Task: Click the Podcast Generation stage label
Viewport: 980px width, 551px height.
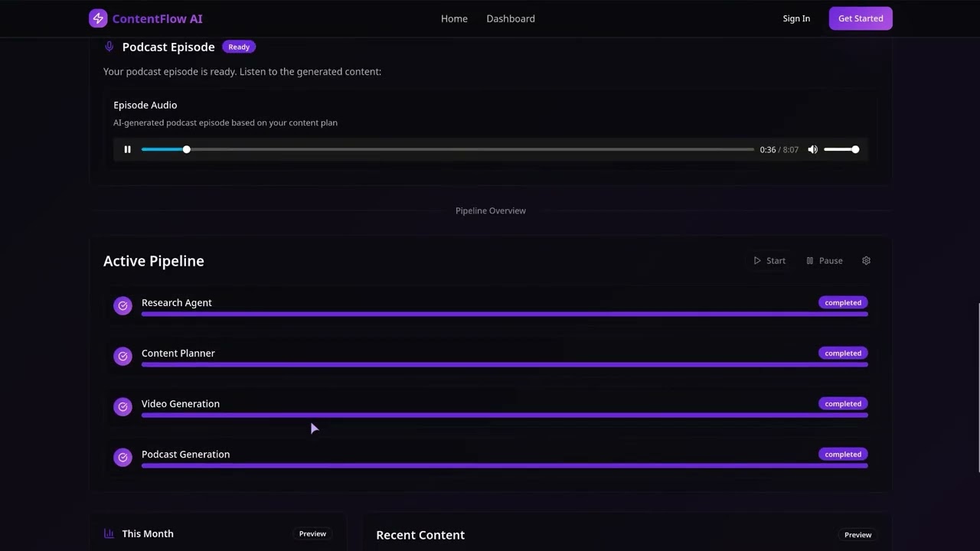Action: (185, 454)
